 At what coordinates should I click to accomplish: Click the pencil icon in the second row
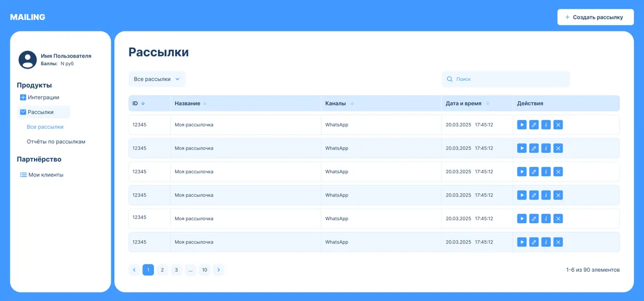pos(533,148)
